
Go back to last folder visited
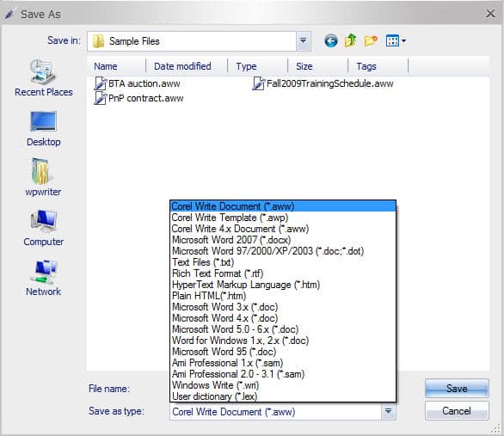331,41
